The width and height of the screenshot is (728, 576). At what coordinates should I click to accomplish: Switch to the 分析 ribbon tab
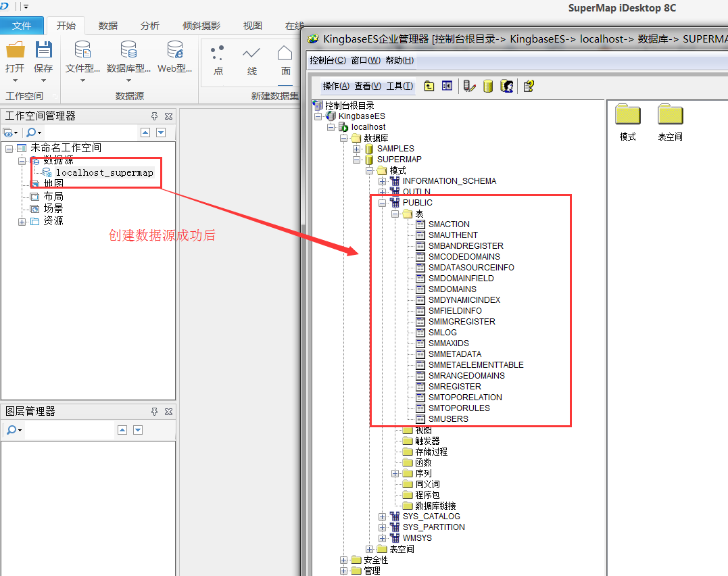click(150, 26)
